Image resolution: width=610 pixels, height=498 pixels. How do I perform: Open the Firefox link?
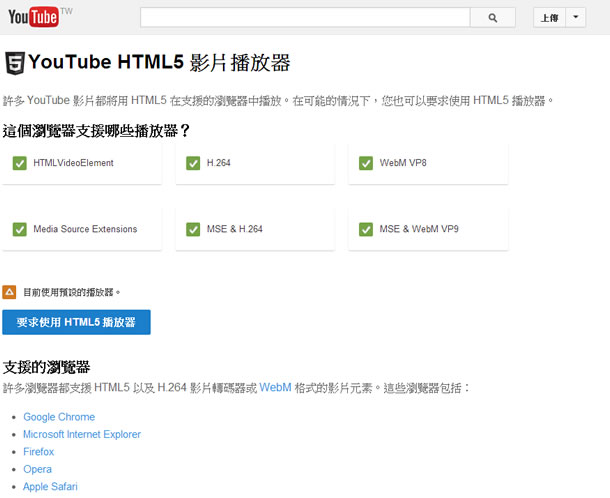click(x=39, y=452)
